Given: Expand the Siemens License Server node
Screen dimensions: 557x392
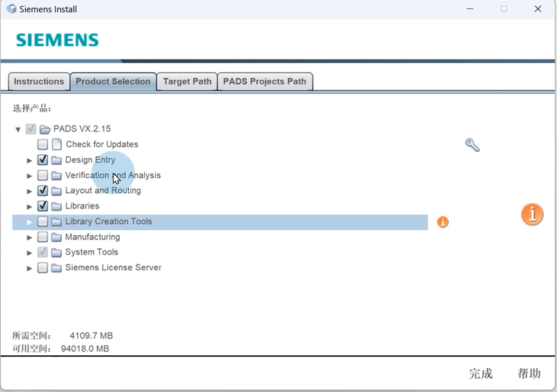Looking at the screenshot, I should tap(30, 268).
